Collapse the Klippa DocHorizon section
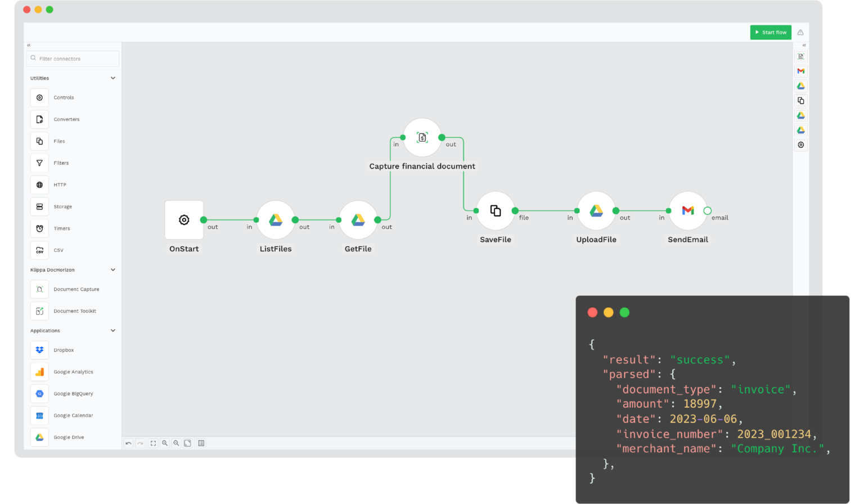The width and height of the screenshot is (864, 504). 112,269
